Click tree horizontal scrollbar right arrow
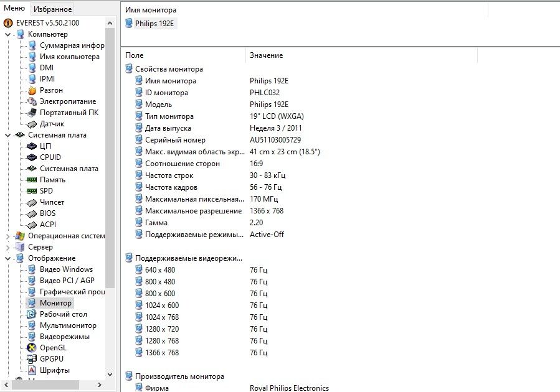This screenshot has width=560, height=392. point(100,385)
